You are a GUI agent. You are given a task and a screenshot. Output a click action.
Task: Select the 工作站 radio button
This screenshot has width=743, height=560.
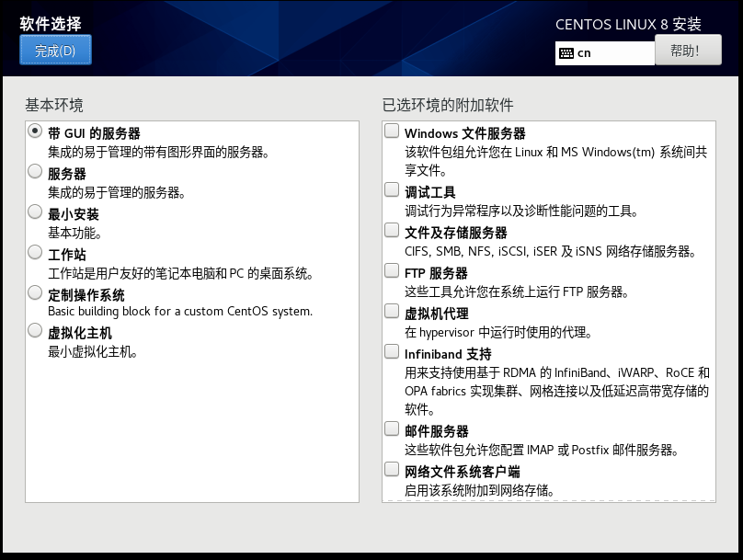(x=35, y=252)
